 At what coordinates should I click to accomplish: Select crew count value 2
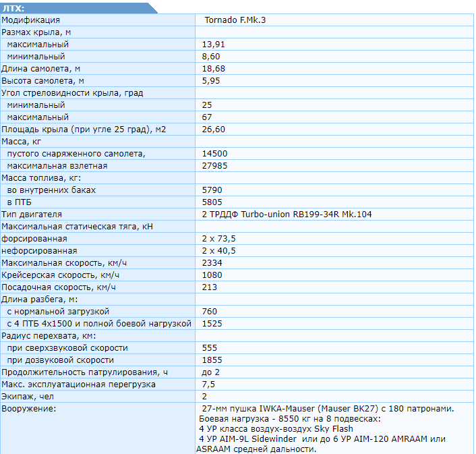(x=204, y=397)
